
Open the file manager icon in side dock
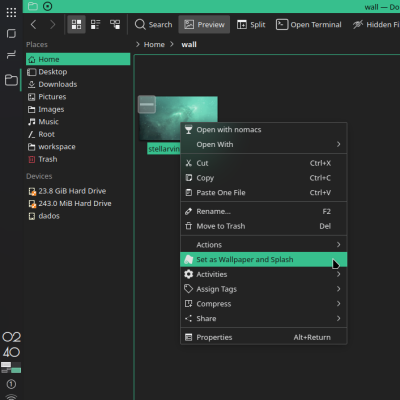click(11, 80)
